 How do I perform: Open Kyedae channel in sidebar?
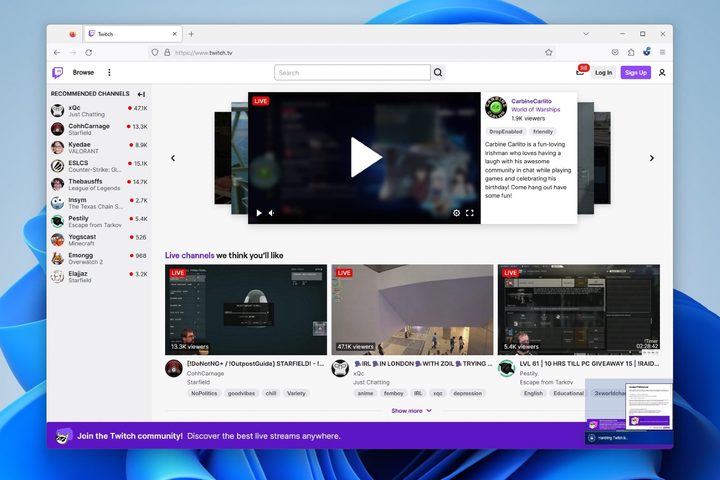click(99, 147)
